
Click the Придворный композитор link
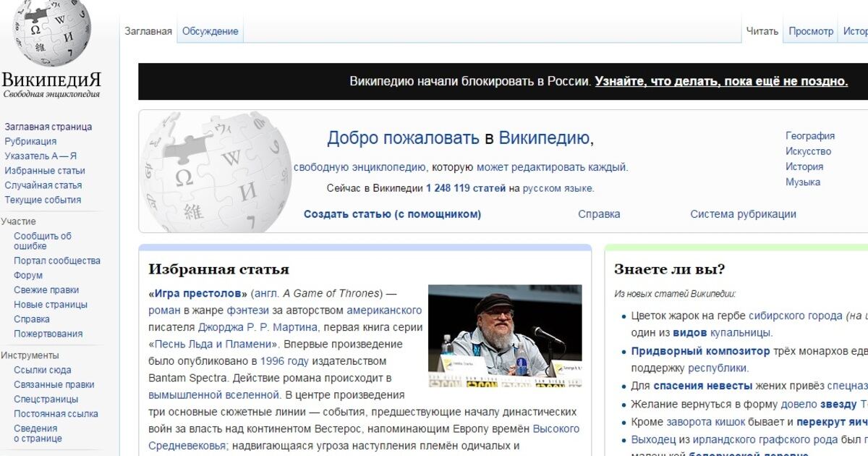click(x=700, y=351)
